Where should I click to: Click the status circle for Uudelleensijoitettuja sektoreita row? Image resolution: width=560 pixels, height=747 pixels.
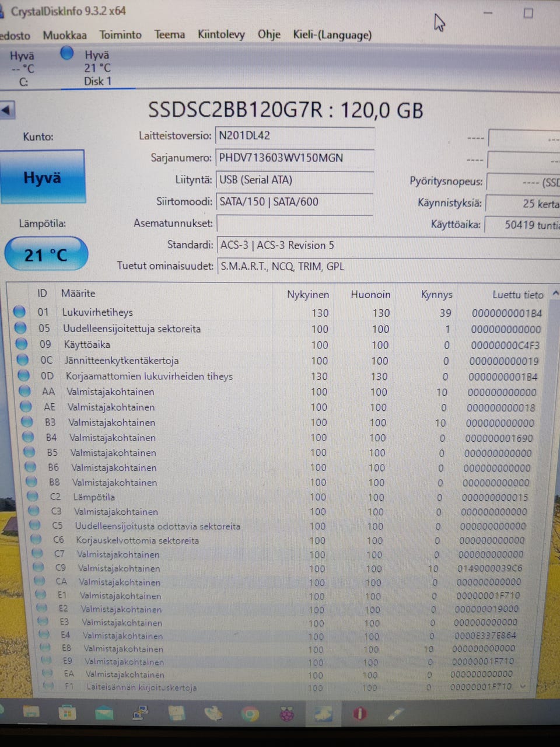[20, 328]
